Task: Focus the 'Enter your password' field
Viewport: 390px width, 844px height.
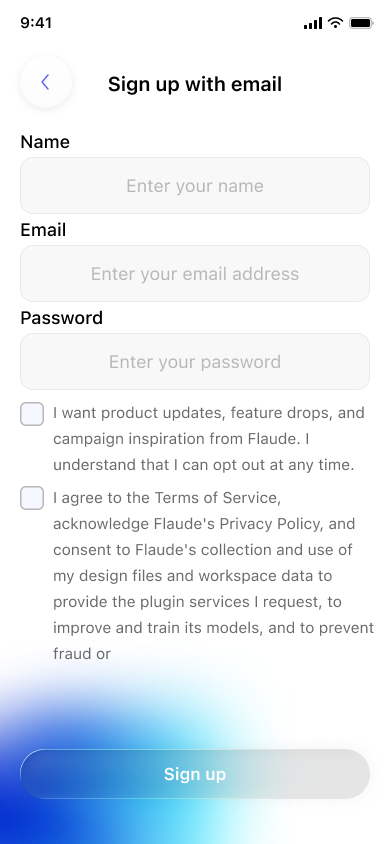Action: [195, 361]
